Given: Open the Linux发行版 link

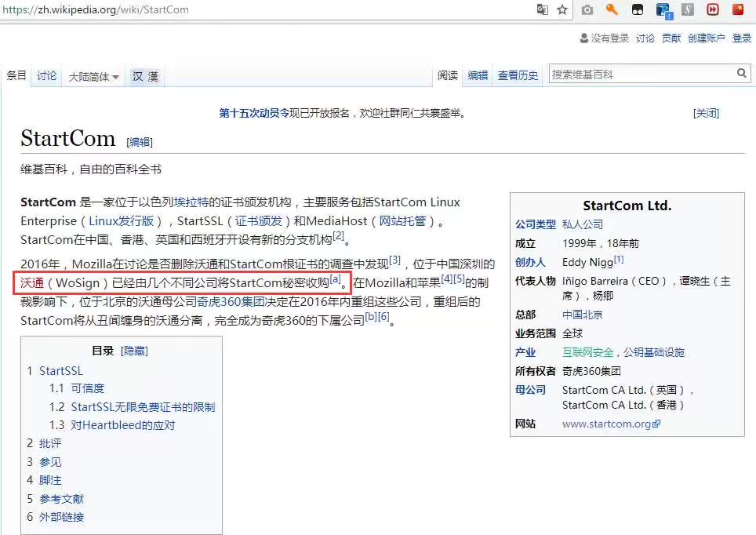Looking at the screenshot, I should click(x=121, y=221).
